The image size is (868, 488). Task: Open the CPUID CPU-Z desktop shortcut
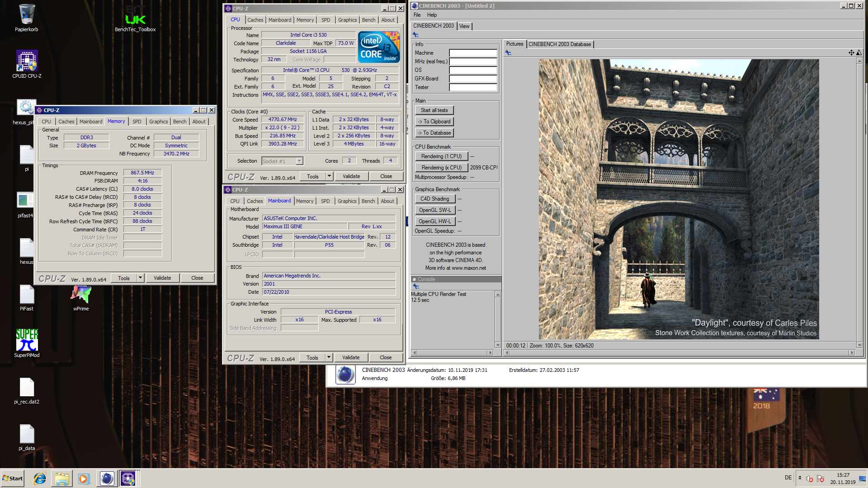(27, 64)
